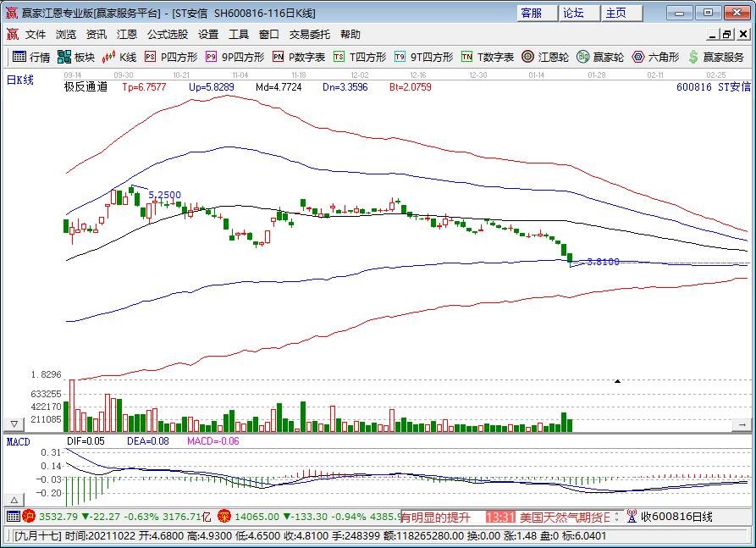Expand MACD panel with up triangle
Screen dimensions: 756x548
(14, 500)
